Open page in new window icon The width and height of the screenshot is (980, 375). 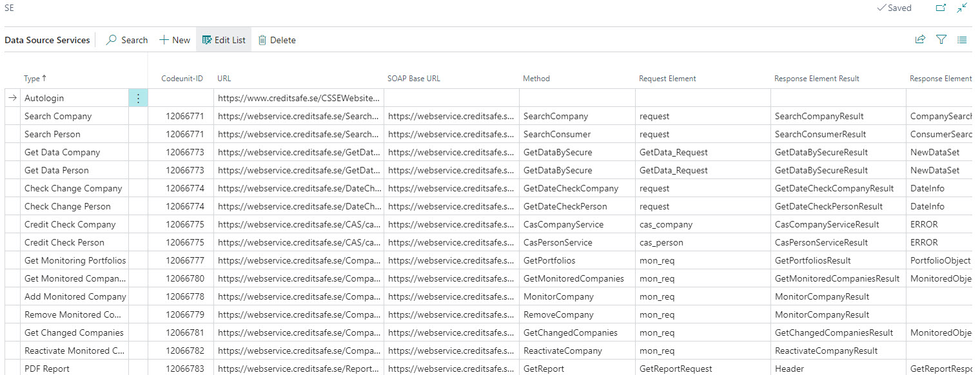click(941, 8)
